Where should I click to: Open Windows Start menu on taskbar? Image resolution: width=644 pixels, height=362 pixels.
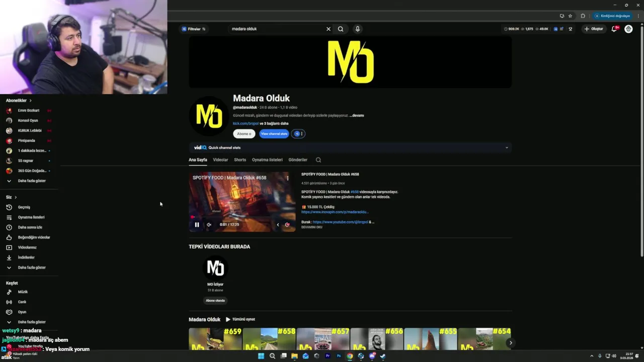pos(261,356)
